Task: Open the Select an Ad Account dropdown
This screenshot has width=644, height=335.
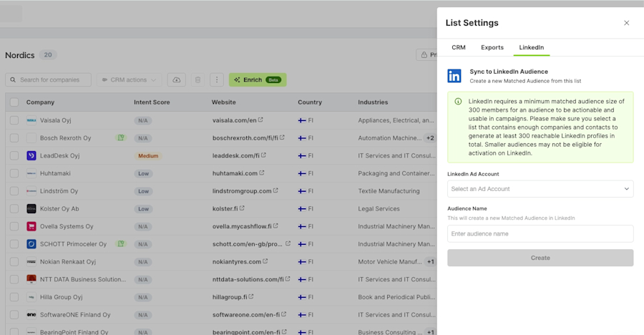Action: (540, 189)
